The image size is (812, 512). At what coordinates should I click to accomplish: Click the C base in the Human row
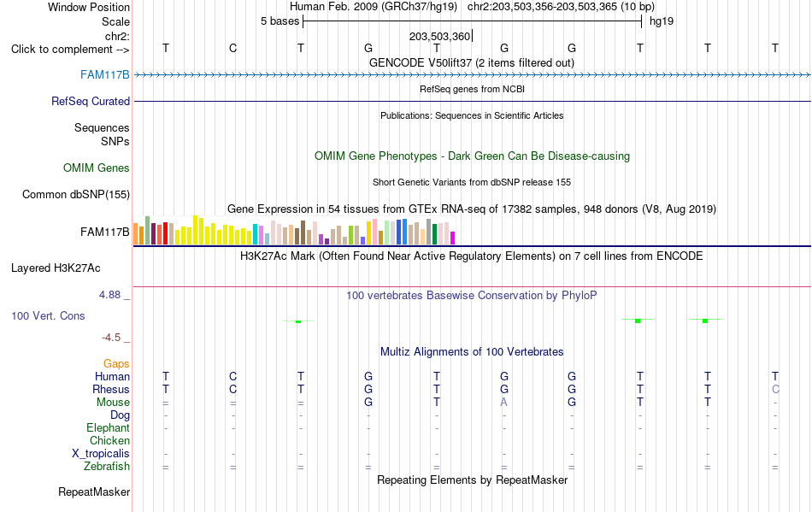click(x=233, y=376)
